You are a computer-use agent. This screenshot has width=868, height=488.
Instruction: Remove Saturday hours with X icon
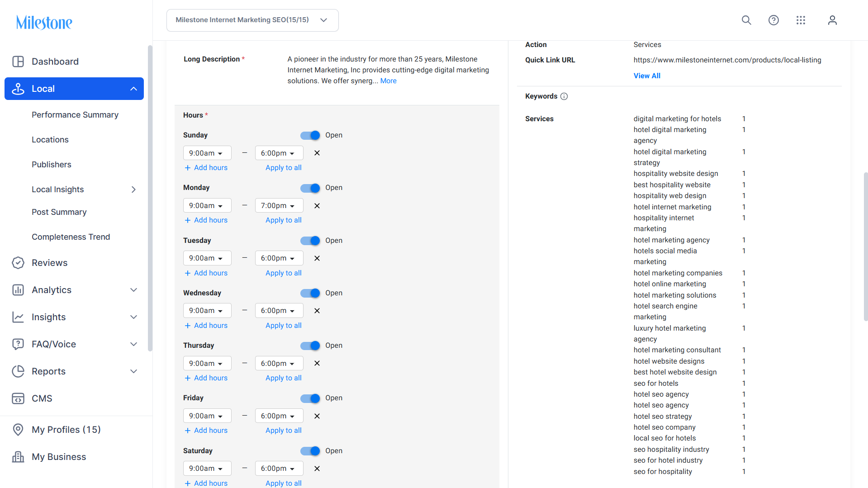tap(317, 469)
